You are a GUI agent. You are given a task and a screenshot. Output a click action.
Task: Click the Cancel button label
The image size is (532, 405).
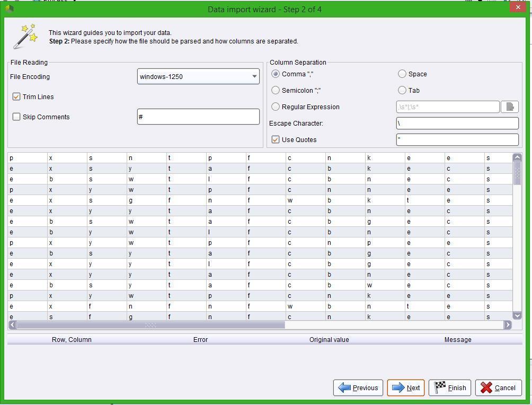click(x=505, y=388)
